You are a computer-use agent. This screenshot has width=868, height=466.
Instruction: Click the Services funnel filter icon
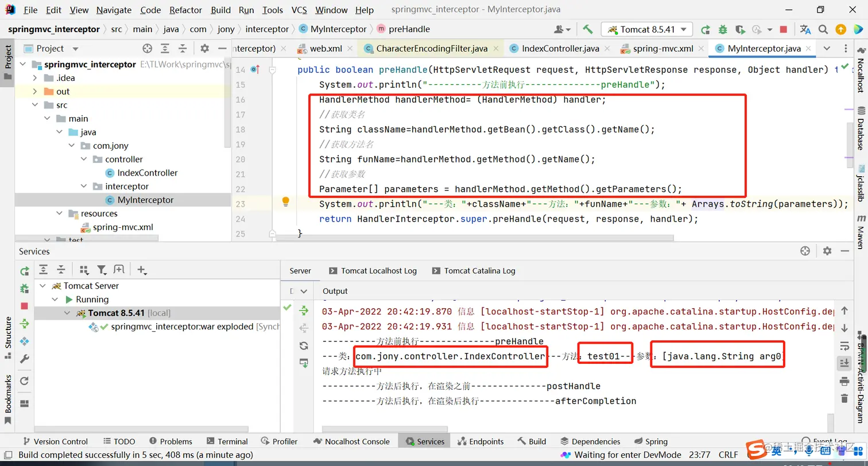coord(102,270)
